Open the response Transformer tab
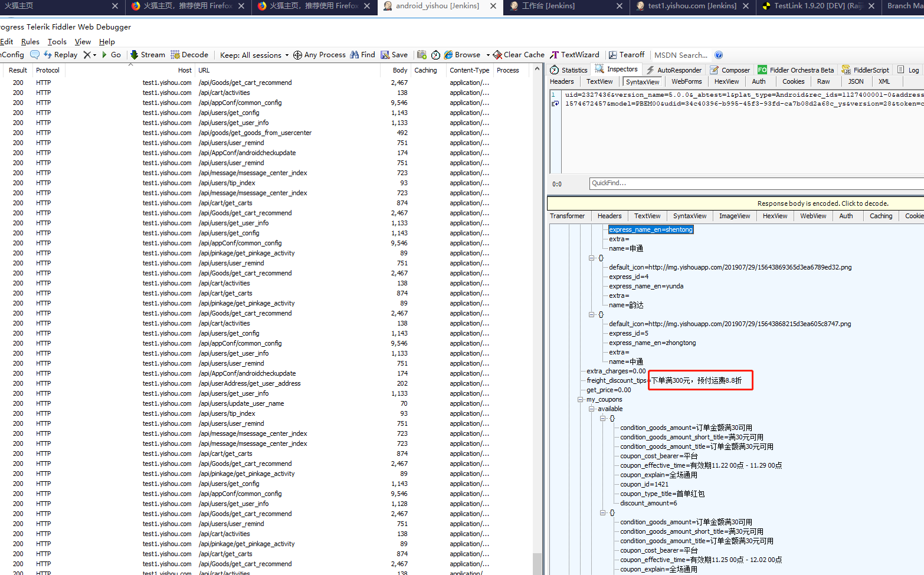Image resolution: width=924 pixels, height=575 pixels. [567, 216]
